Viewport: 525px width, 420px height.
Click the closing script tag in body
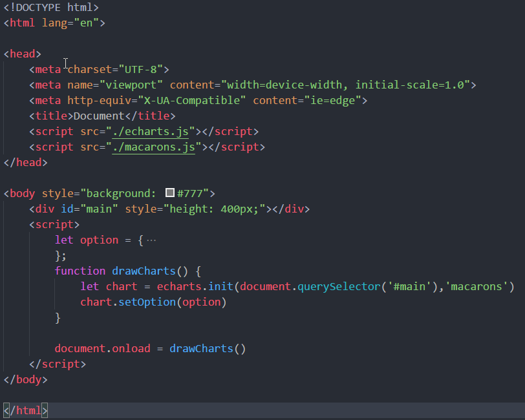click(58, 364)
